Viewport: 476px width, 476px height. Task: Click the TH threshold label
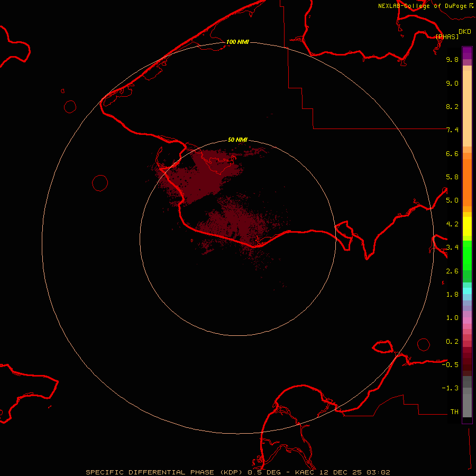pos(454,411)
